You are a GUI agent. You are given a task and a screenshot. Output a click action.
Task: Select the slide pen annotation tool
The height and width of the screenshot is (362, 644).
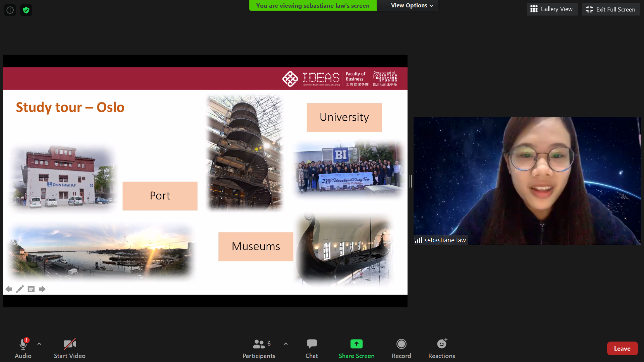pos(20,289)
